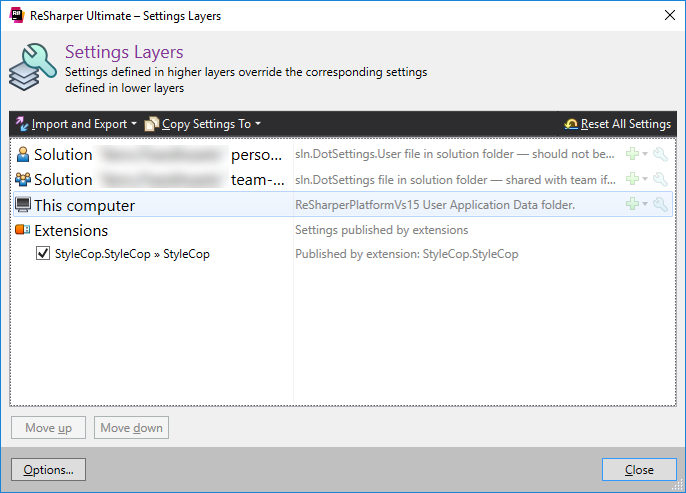Click the monitor icon beside This computer

[23, 204]
